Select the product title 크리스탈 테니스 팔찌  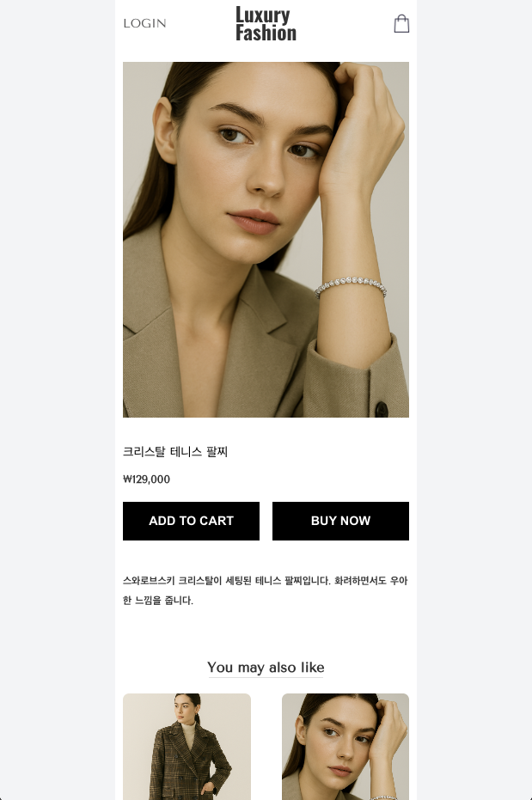175,451
